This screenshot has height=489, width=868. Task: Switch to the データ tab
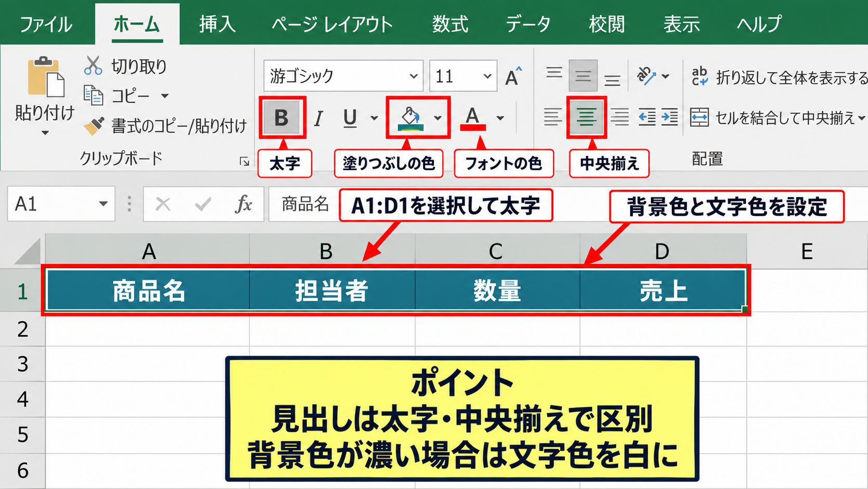click(528, 24)
